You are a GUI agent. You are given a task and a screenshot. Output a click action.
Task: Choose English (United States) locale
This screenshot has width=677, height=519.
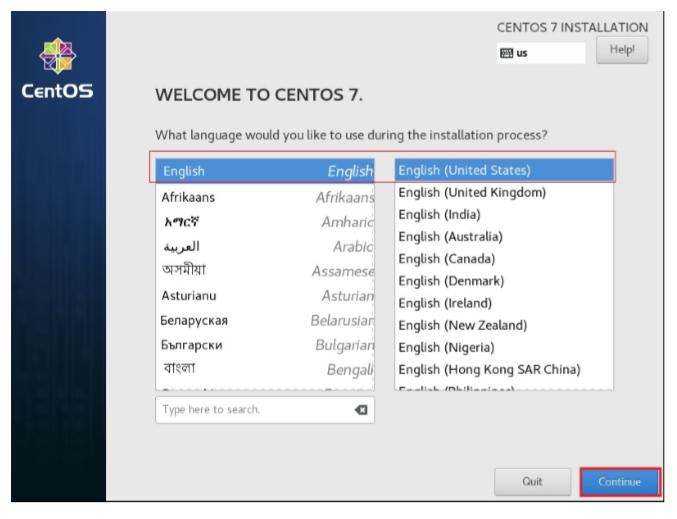(x=504, y=170)
